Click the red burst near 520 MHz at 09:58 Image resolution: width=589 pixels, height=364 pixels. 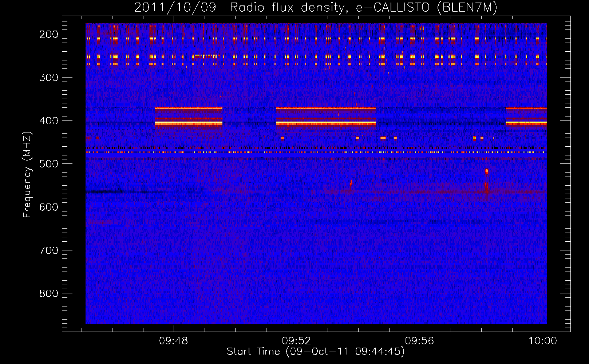tap(487, 171)
